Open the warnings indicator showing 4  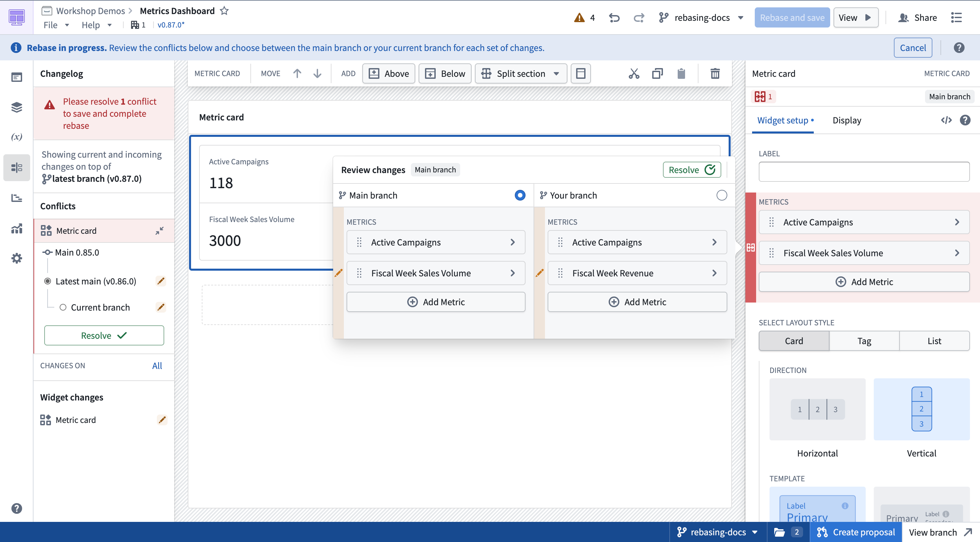coord(585,17)
